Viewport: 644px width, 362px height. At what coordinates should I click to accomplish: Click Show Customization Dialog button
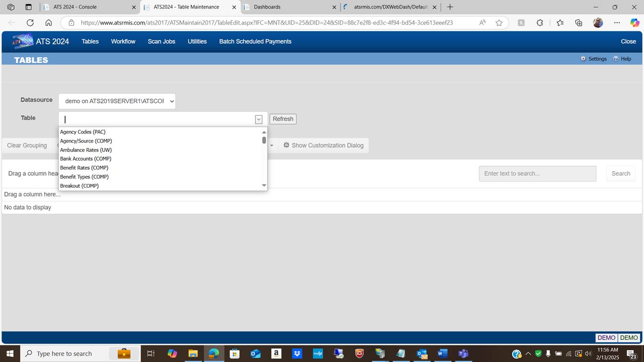(x=323, y=146)
